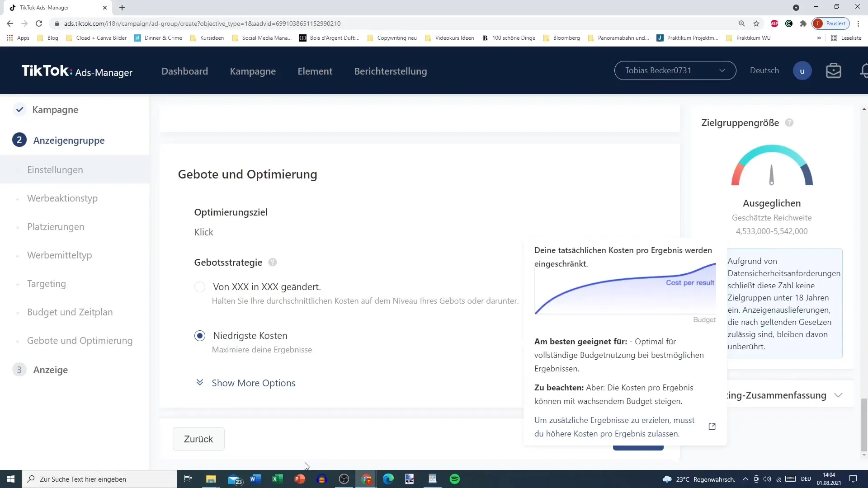Open the Blog bookmark

[x=48, y=38]
